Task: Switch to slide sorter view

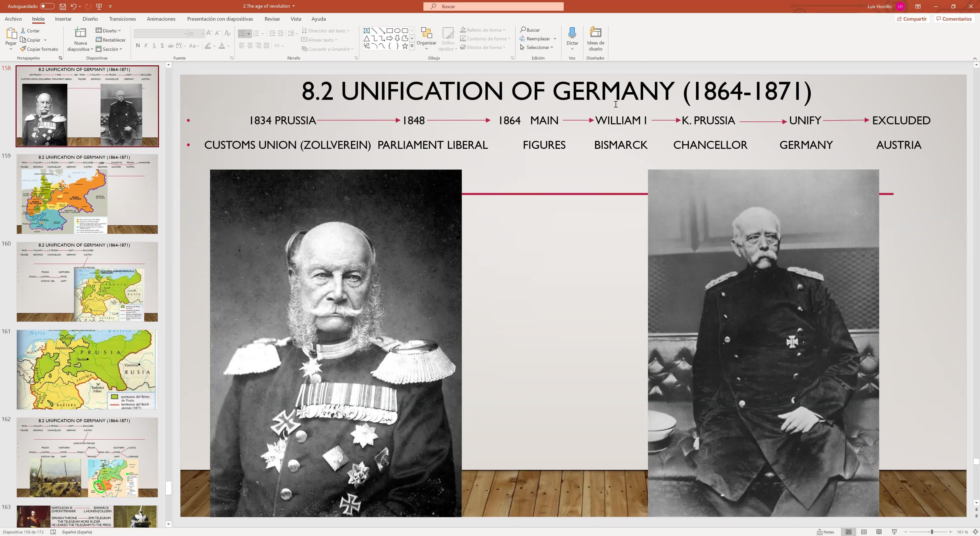Action: [x=864, y=532]
